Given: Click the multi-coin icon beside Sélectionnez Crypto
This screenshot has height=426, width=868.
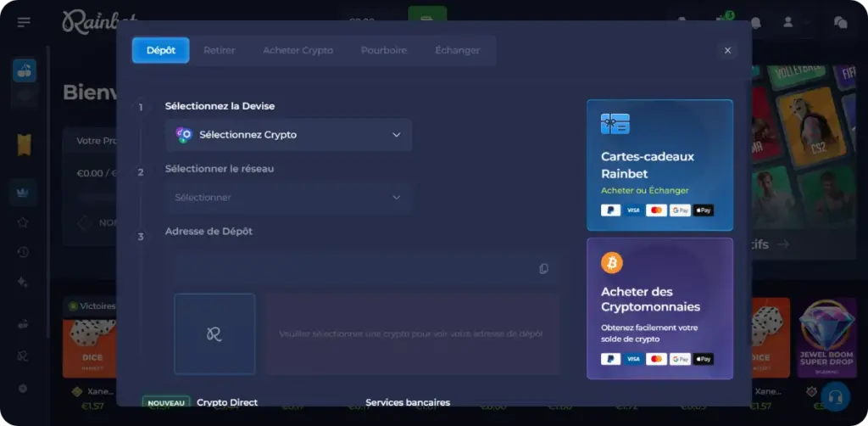Looking at the screenshot, I should (x=184, y=135).
